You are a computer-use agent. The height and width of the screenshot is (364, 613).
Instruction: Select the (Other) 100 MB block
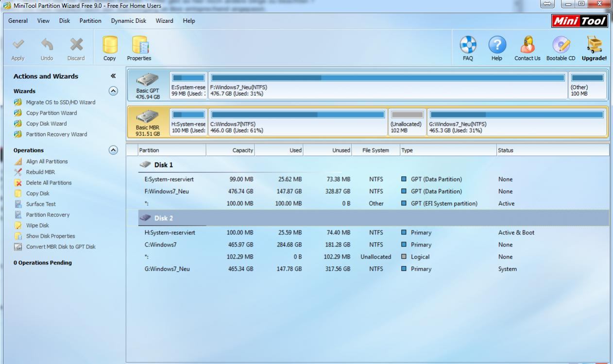click(588, 86)
